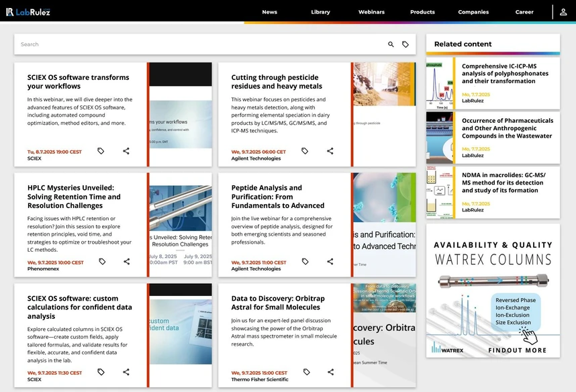576x392 pixels.
Task: Share the Data to Discovery Orbitrap webinar
Action: (x=330, y=372)
